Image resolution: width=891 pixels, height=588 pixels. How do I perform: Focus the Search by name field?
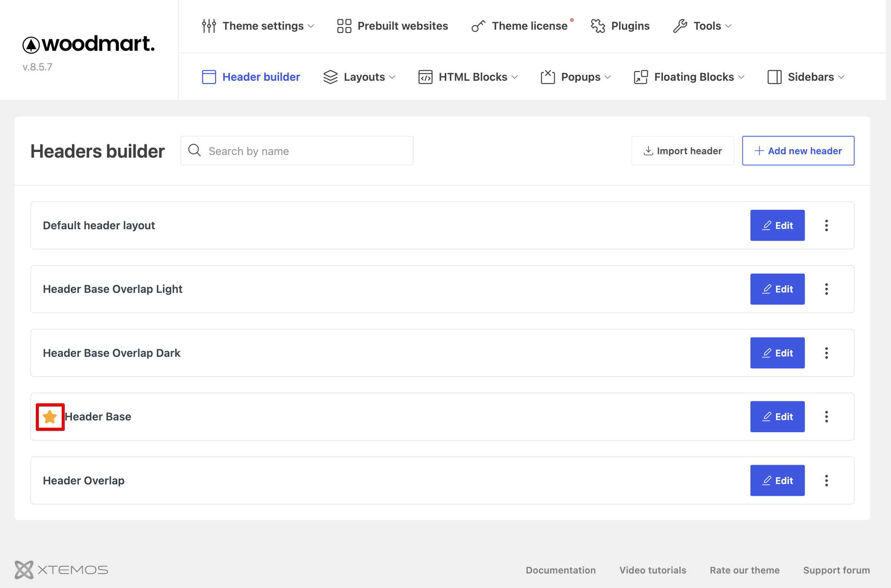pyautogui.click(x=297, y=151)
